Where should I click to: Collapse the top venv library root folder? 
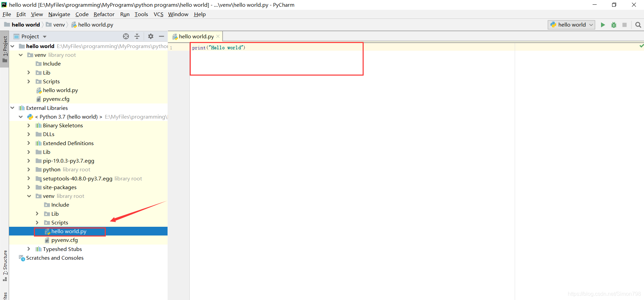point(21,55)
